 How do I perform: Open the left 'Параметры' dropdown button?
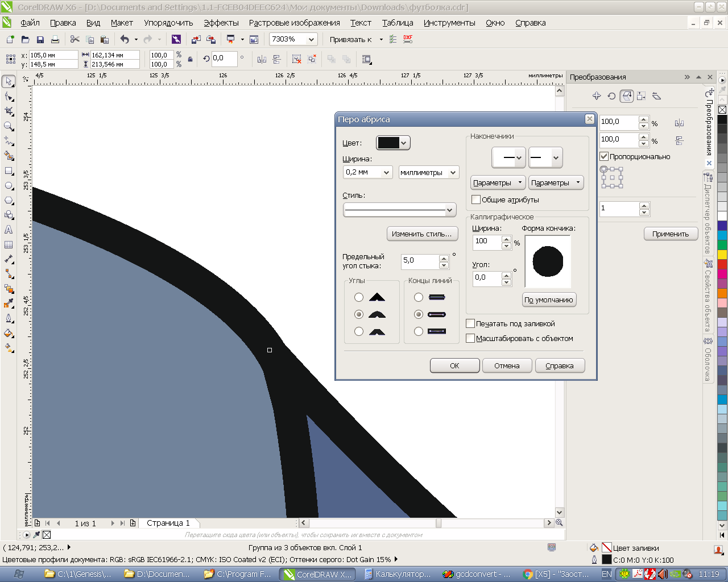pyautogui.click(x=498, y=182)
